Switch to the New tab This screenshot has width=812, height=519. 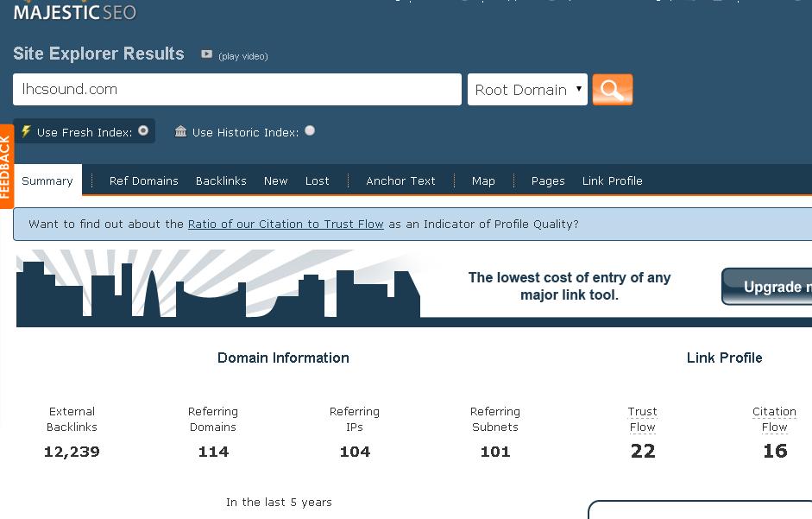(275, 180)
